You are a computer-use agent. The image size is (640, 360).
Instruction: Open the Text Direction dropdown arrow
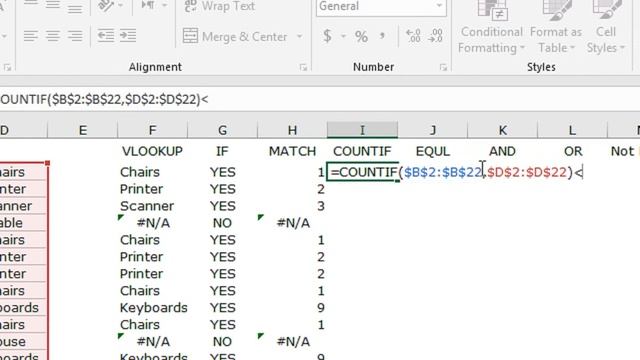pos(164,6)
